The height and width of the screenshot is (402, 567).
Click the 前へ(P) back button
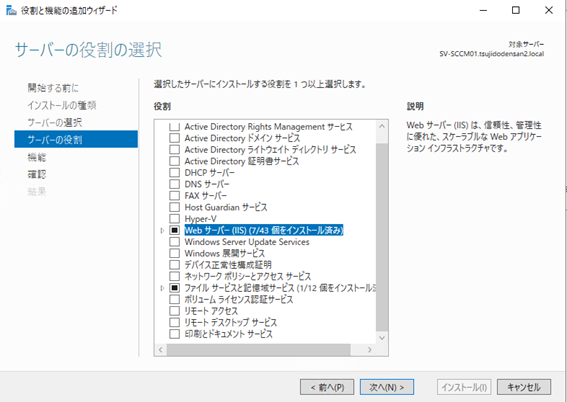coord(327,387)
